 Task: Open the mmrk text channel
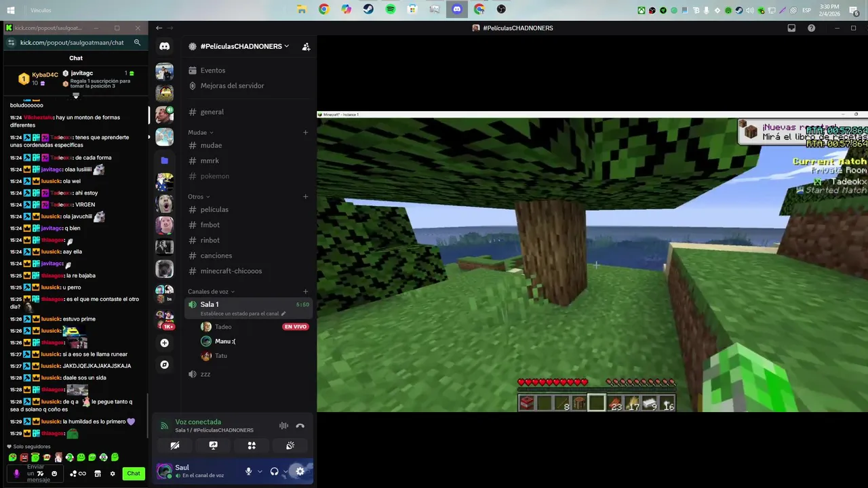click(x=248, y=161)
